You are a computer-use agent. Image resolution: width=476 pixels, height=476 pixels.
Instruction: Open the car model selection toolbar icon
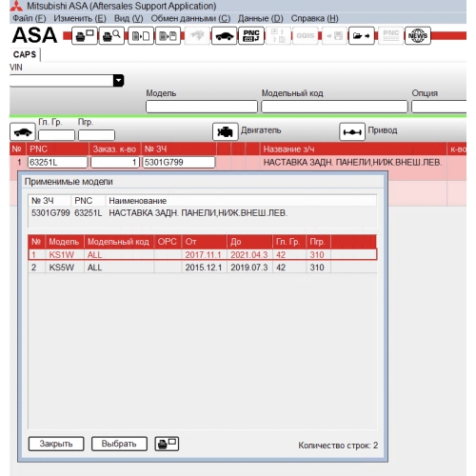tap(224, 36)
